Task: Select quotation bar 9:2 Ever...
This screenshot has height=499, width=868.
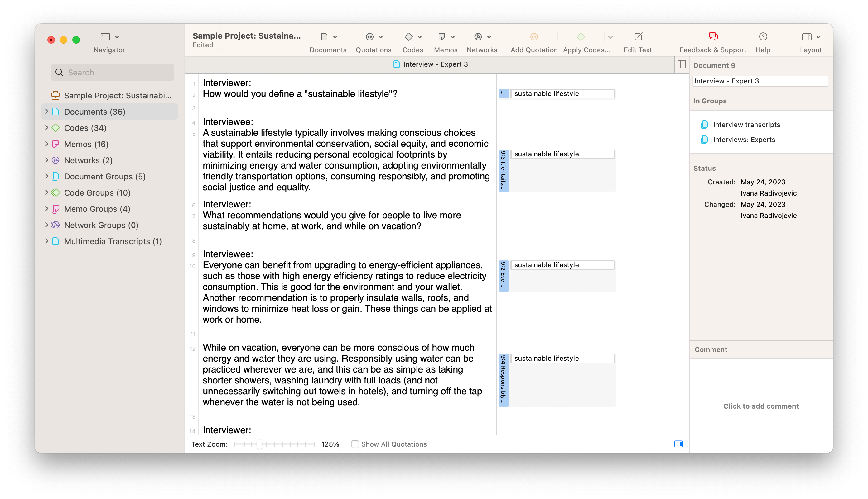Action: (503, 276)
